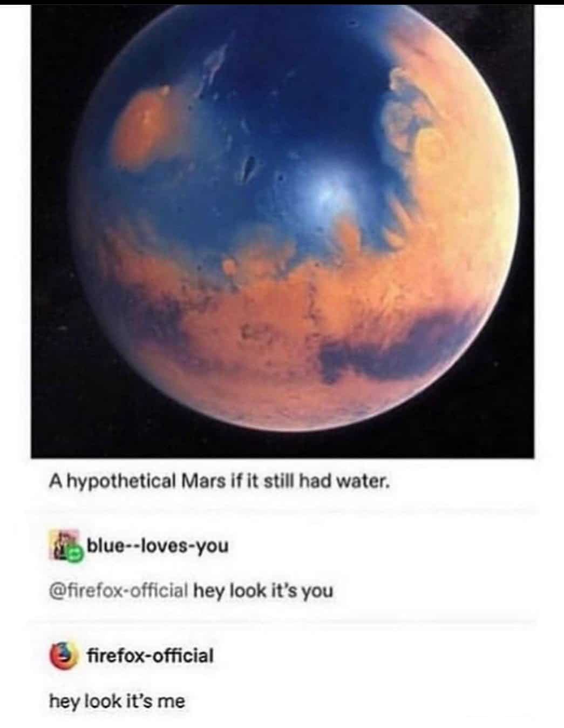Click the reply "hey look it's me"
Image resolution: width=564 pixels, height=728 pixels.
click(117, 702)
